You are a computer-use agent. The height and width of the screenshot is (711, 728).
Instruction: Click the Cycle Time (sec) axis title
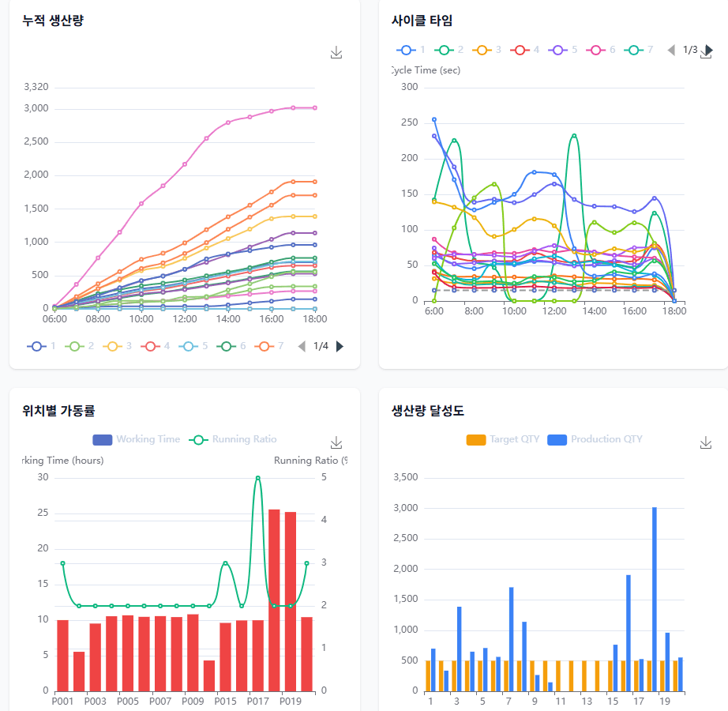[x=426, y=70]
